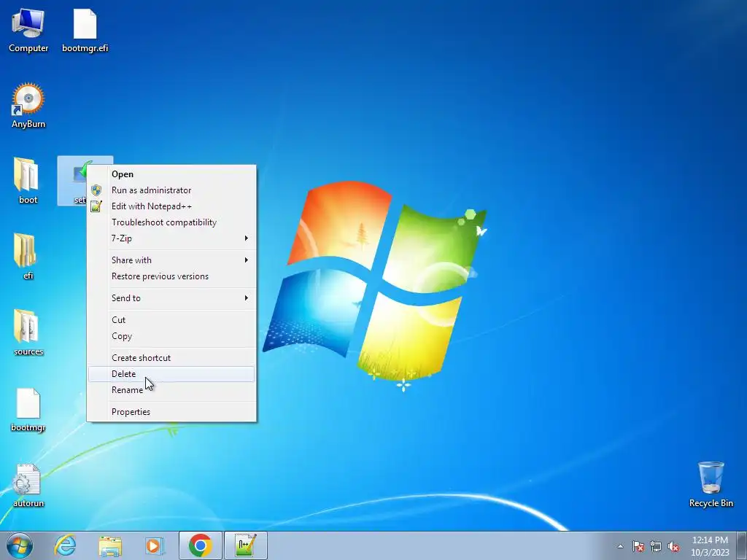The width and height of the screenshot is (747, 560).
Task: Click the selected setup file icon
Action: click(x=72, y=181)
